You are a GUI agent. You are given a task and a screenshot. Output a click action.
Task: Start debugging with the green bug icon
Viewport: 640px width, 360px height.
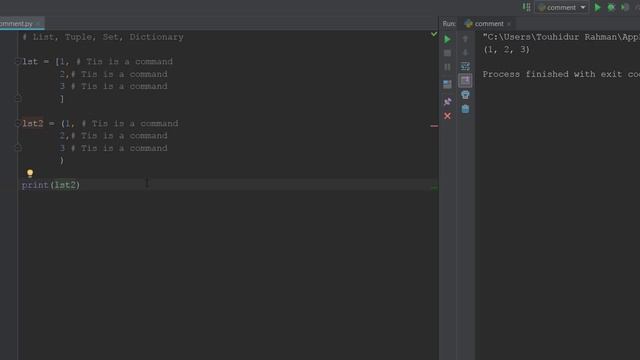pos(611,7)
